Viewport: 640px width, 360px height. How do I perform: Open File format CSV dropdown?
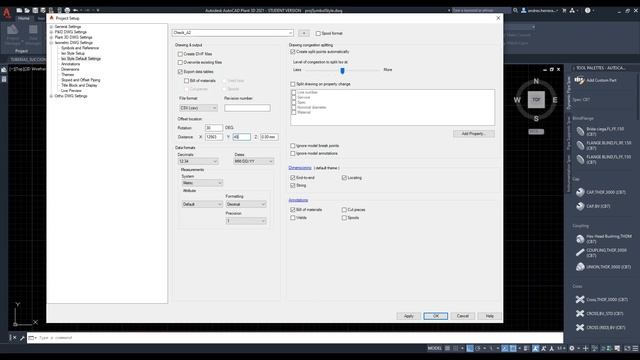tap(198, 108)
